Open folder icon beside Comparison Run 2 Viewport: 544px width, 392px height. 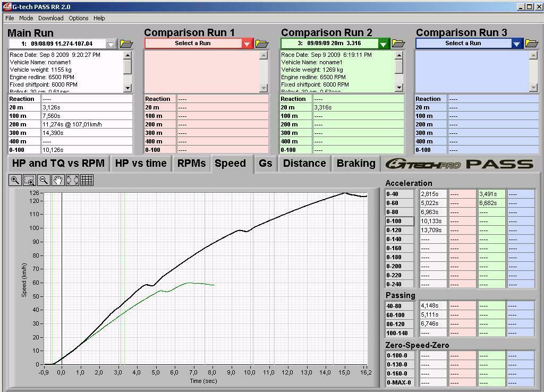click(x=398, y=44)
